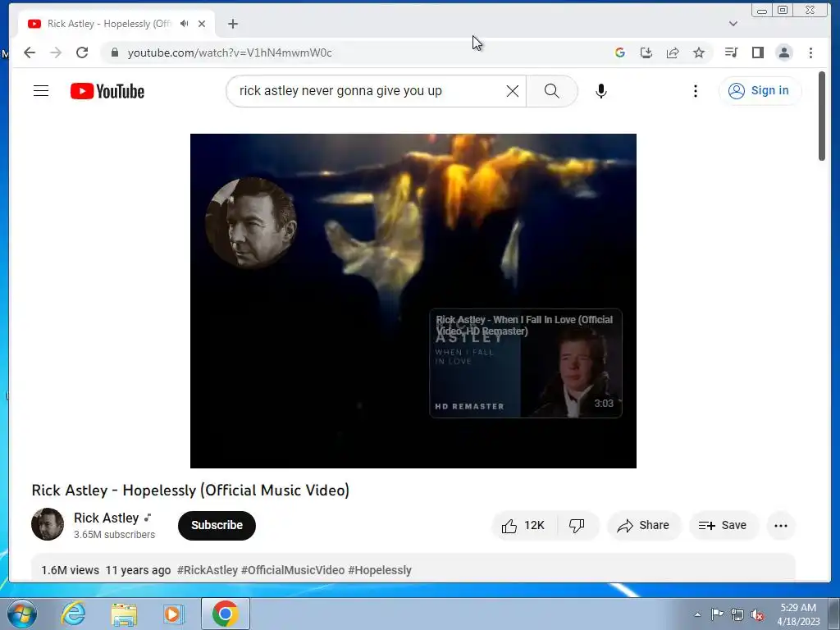The image size is (840, 630).
Task: Reload the YouTube page
Action: tap(82, 52)
